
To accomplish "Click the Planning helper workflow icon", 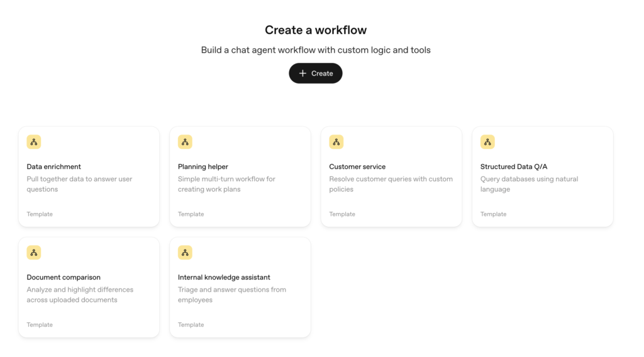I will coord(185,142).
